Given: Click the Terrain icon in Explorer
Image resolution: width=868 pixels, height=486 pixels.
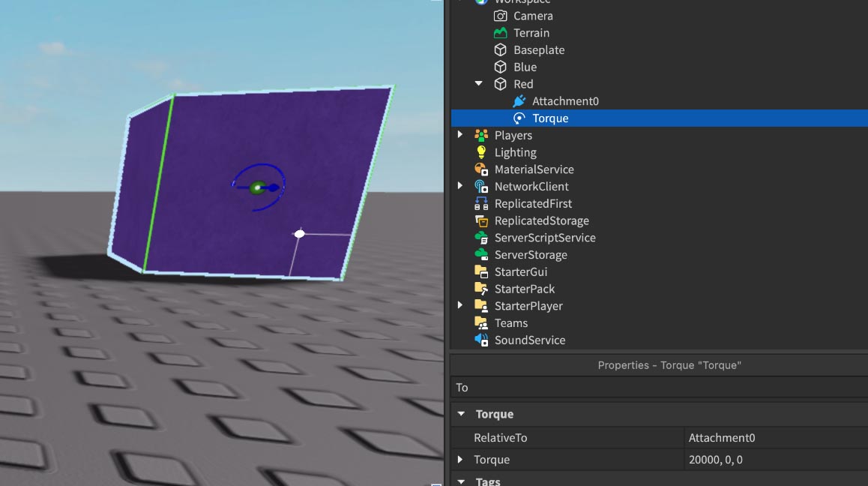Looking at the screenshot, I should tap(500, 33).
